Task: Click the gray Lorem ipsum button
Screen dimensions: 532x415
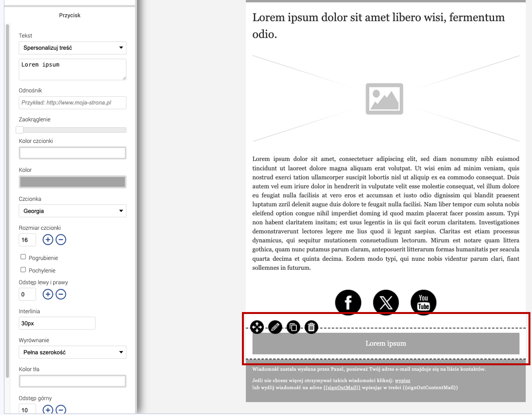Action: click(386, 343)
